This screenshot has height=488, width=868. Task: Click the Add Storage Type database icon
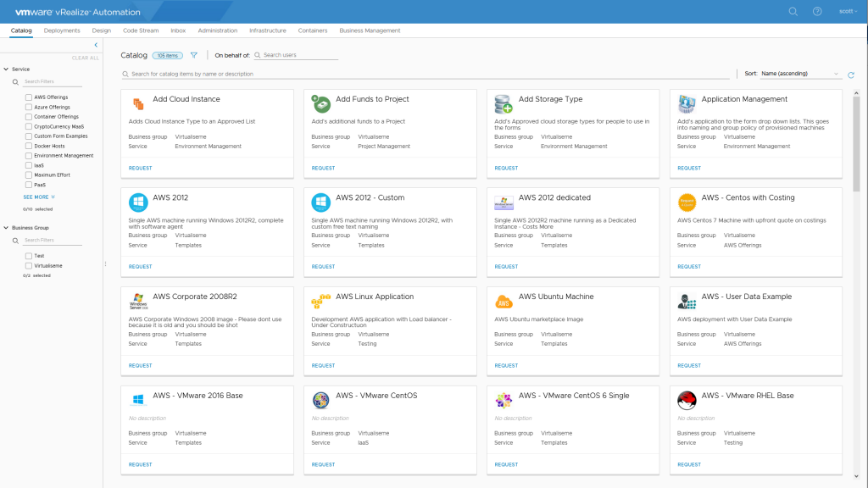pyautogui.click(x=504, y=104)
